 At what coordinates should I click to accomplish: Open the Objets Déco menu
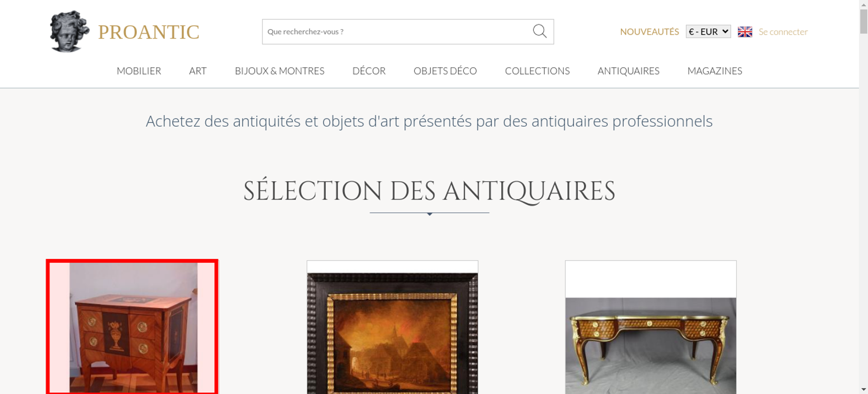point(445,71)
